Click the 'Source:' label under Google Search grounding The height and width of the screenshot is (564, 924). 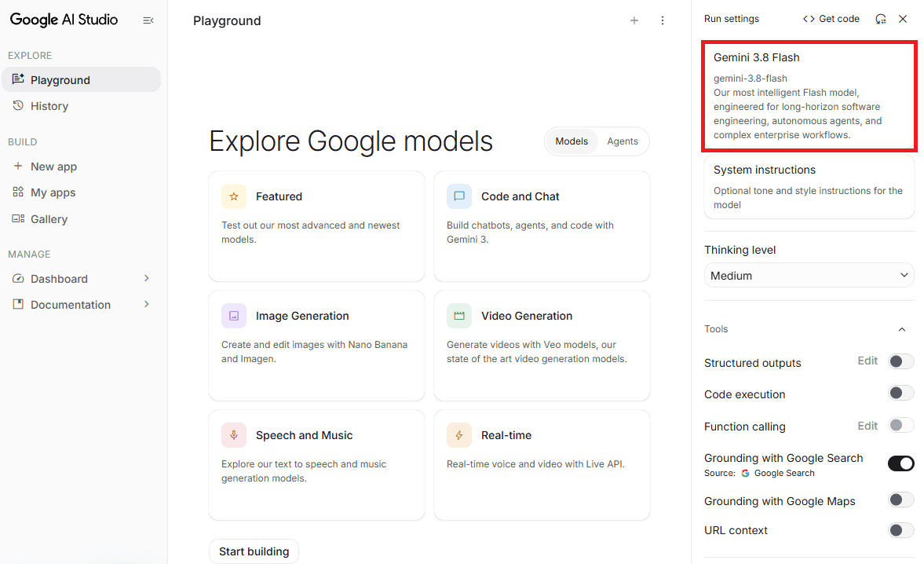coord(720,473)
